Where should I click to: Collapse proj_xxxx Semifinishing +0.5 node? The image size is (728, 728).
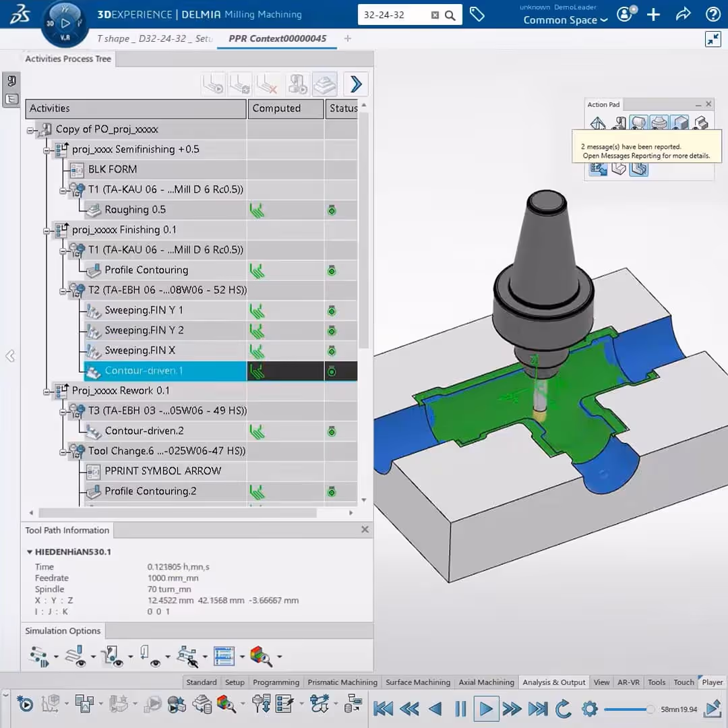point(47,150)
